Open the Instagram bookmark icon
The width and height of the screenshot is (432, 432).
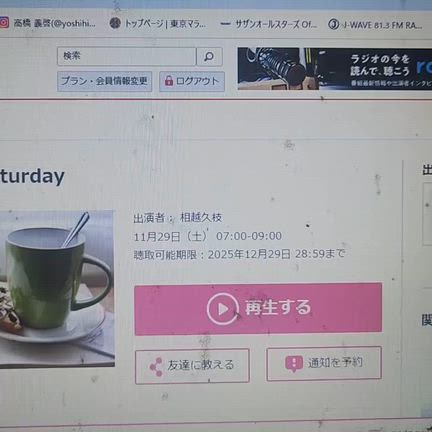coord(4,23)
